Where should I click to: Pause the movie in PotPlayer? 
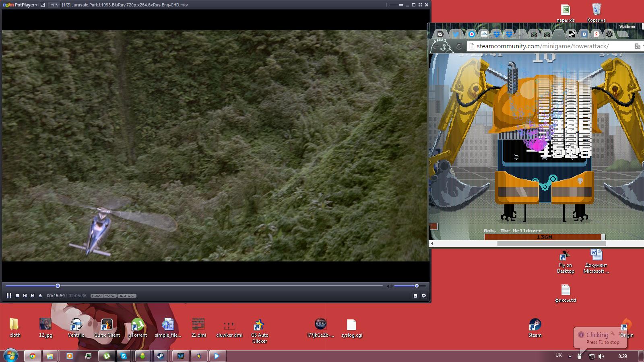[9, 296]
